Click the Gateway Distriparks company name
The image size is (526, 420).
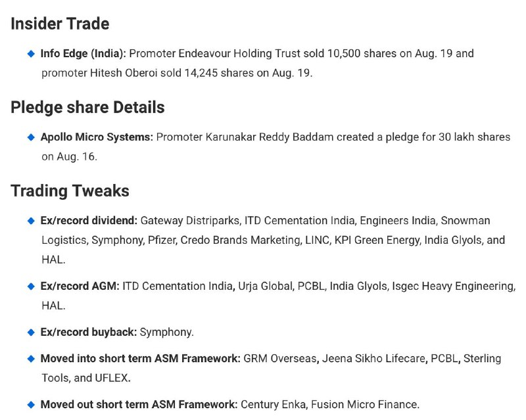[190, 220]
